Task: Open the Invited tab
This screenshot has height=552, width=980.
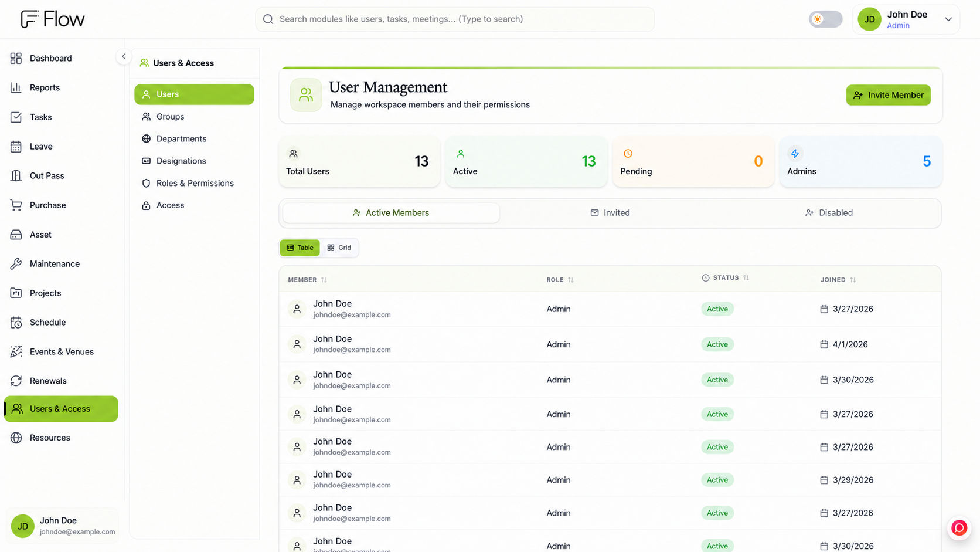Action: (x=610, y=213)
